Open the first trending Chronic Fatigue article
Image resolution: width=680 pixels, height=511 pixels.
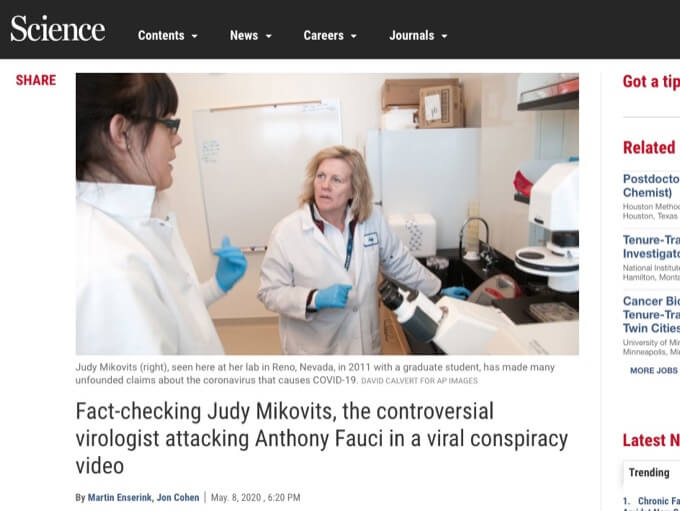pos(655,502)
